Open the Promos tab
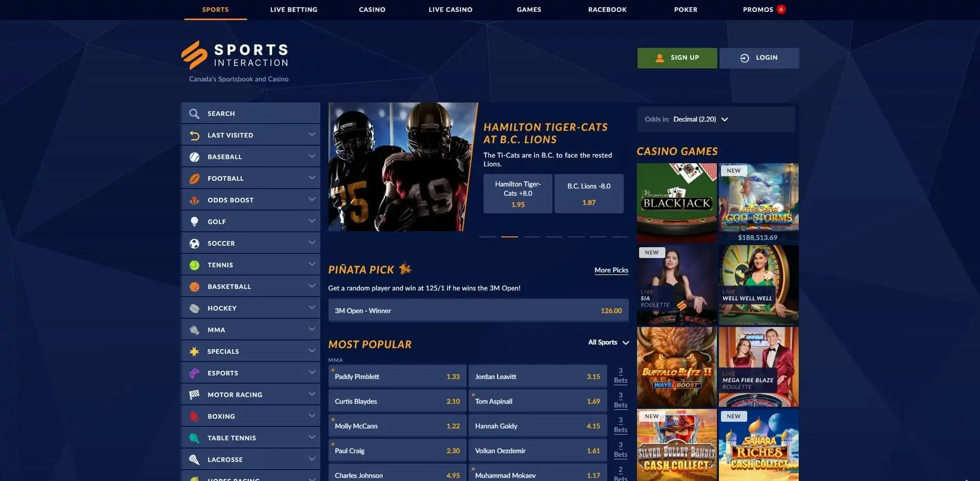The image size is (980, 481). coord(758,10)
